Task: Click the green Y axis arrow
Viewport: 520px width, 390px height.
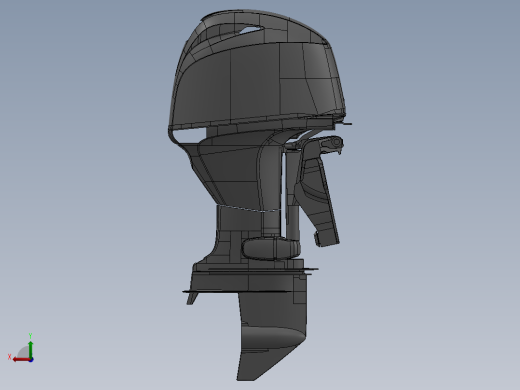Action: coord(31,349)
